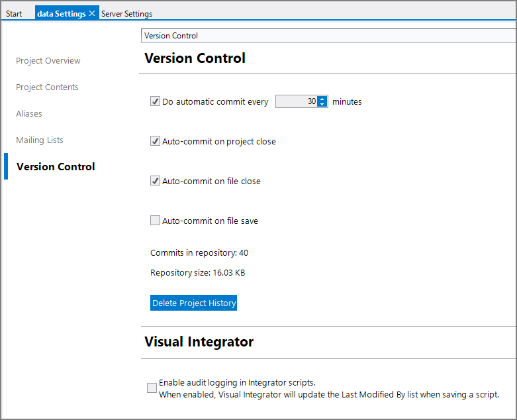Go to Mailing Lists section
517x420 pixels.
point(40,140)
